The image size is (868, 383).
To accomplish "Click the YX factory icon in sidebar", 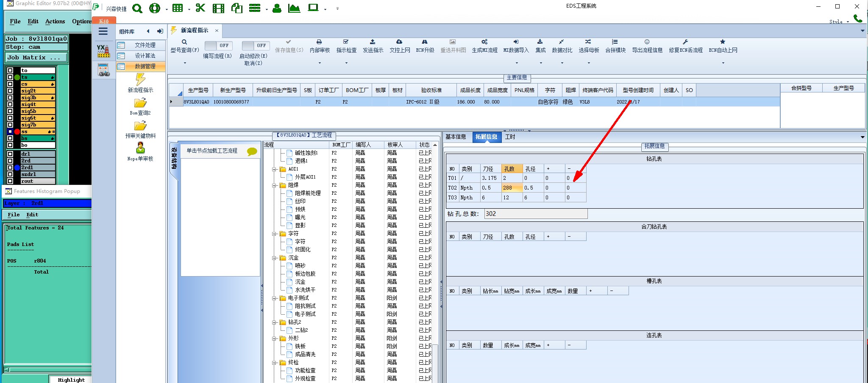I will point(103,51).
